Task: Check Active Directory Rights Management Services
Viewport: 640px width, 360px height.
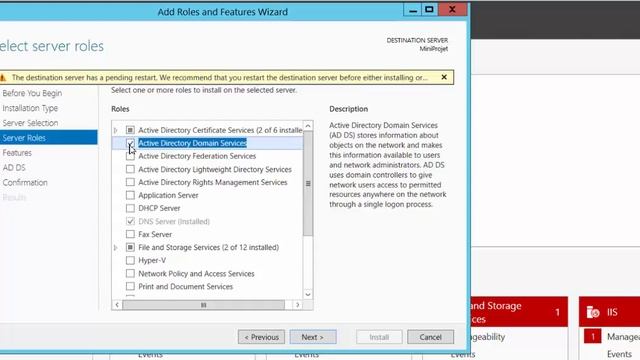Action: (130, 182)
